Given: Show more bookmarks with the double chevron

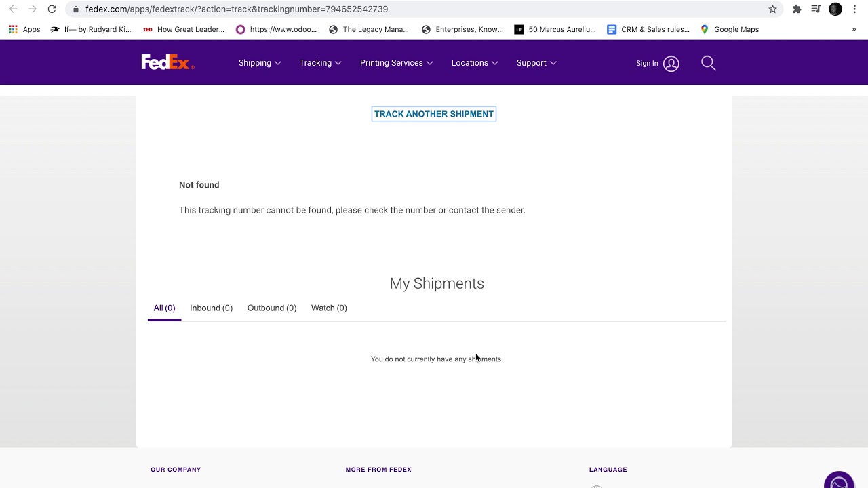Looking at the screenshot, I should (854, 29).
